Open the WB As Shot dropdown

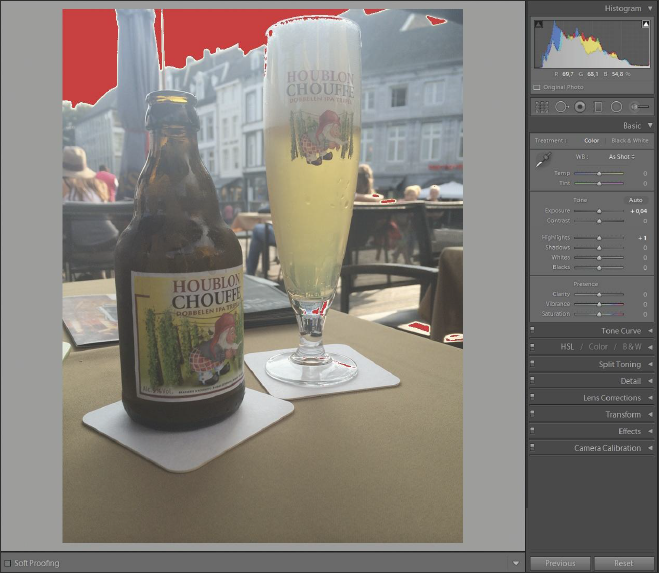tap(622, 156)
